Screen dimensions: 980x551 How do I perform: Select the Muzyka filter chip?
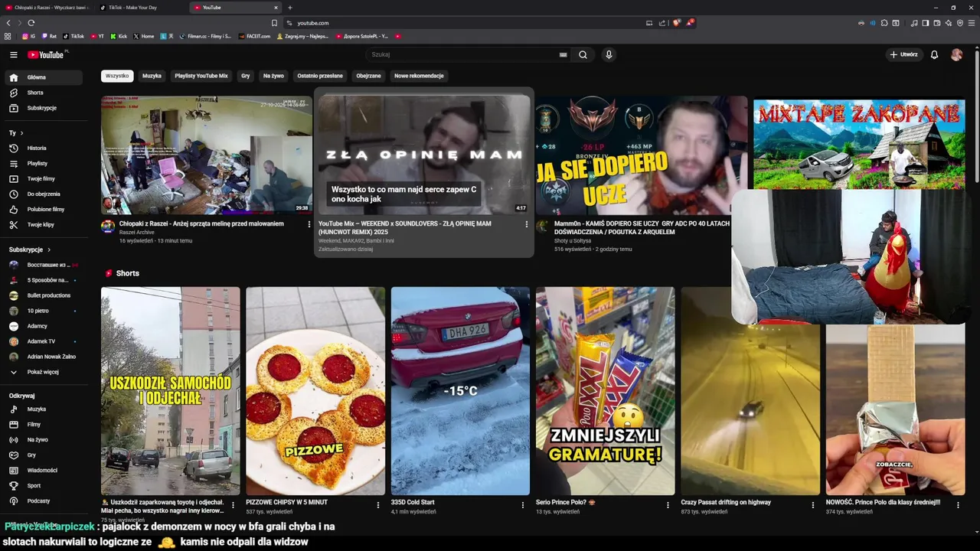(x=152, y=76)
